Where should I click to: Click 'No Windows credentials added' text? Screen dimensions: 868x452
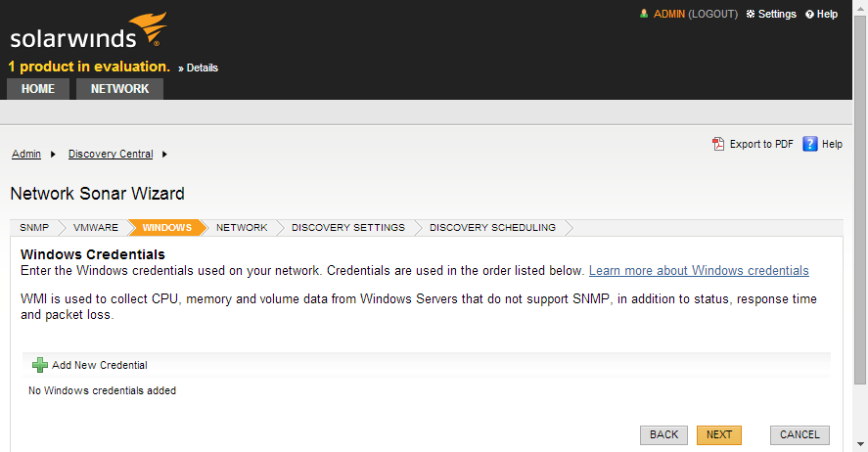pos(103,390)
